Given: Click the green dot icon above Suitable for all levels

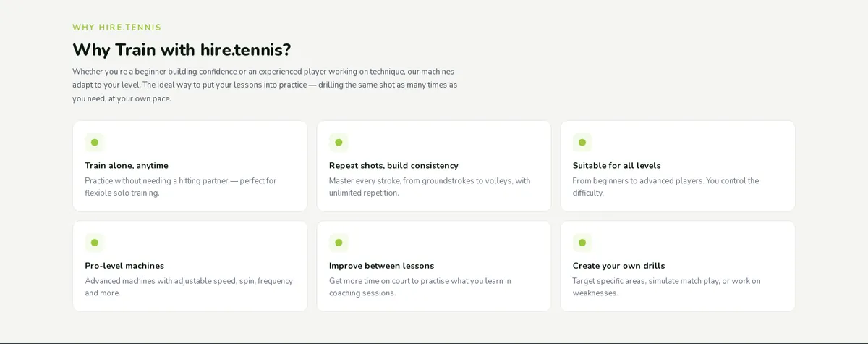Looking at the screenshot, I should pos(582,143).
